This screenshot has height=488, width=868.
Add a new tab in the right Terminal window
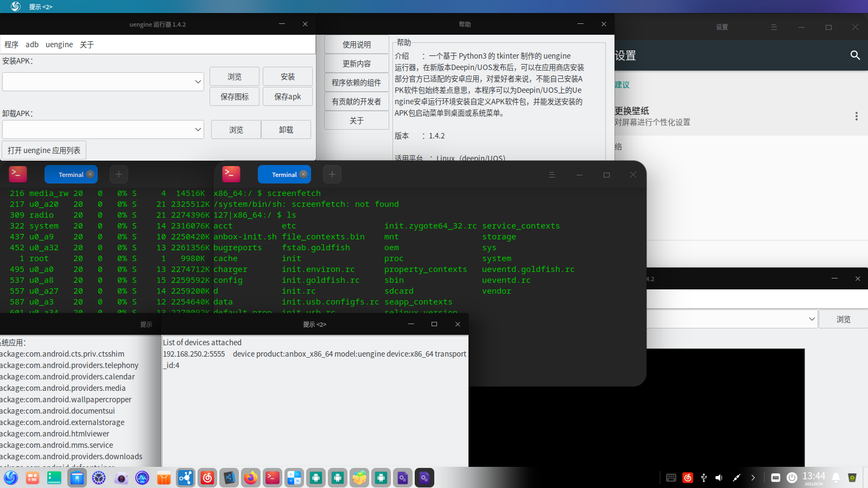pyautogui.click(x=332, y=174)
